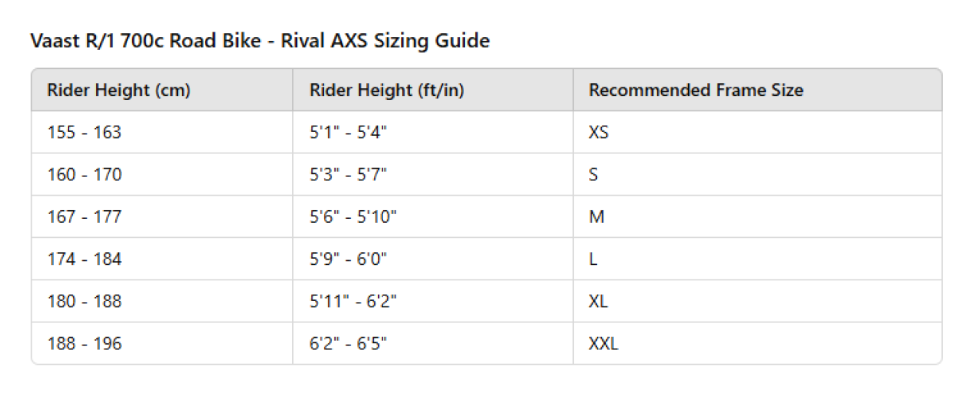Select the S frame size cell
This screenshot has height=397, width=980.
click(x=593, y=175)
